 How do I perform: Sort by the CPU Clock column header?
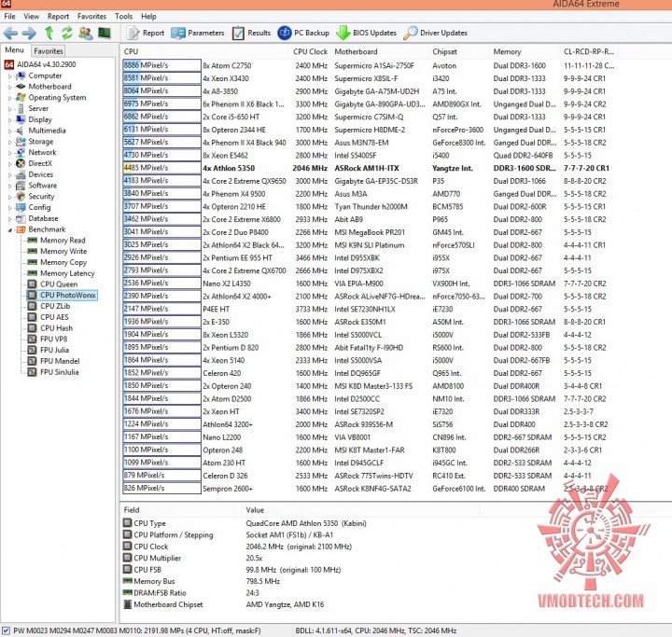(x=310, y=52)
